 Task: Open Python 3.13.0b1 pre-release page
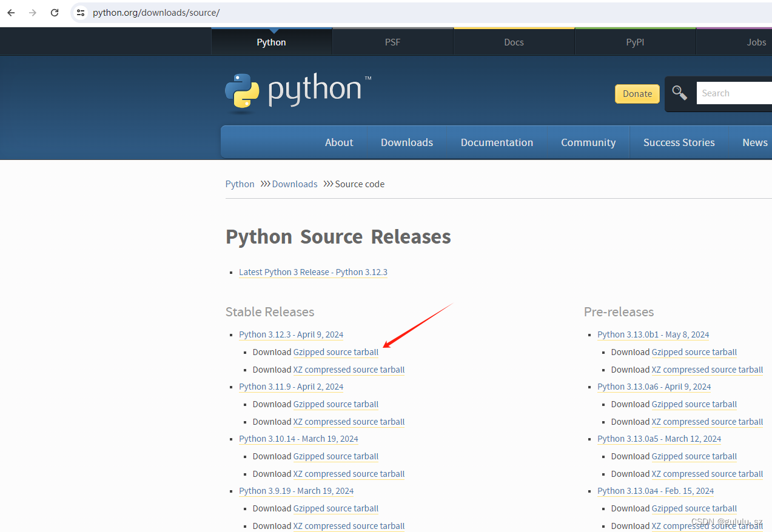coord(653,334)
